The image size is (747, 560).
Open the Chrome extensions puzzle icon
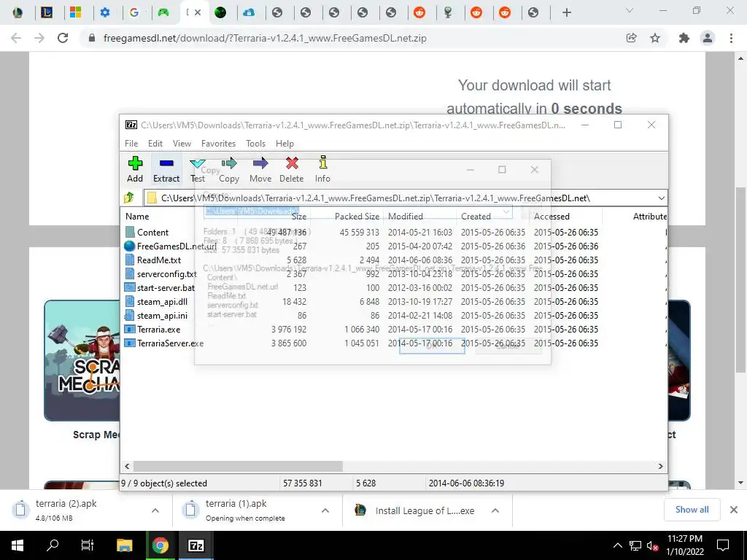pyautogui.click(x=684, y=38)
